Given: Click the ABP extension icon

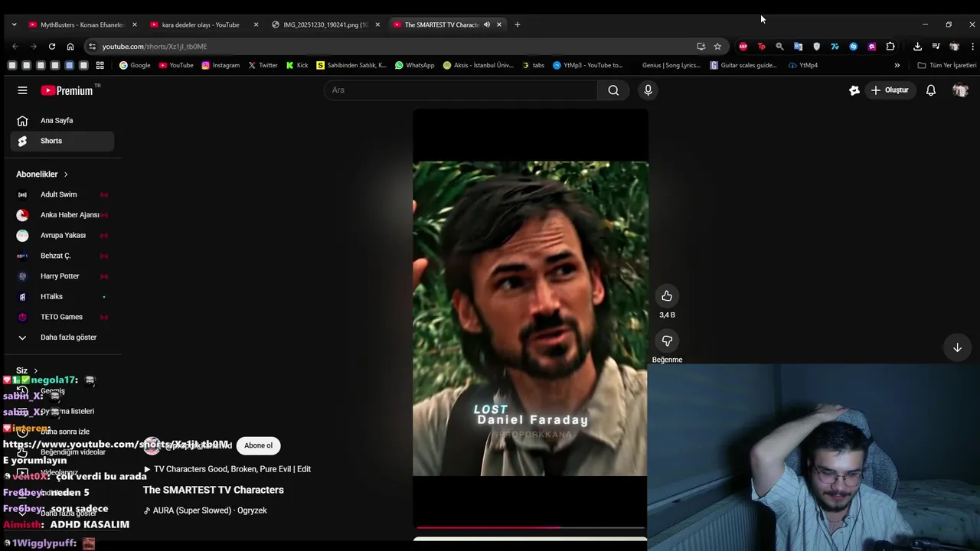Looking at the screenshot, I should pos(743,46).
